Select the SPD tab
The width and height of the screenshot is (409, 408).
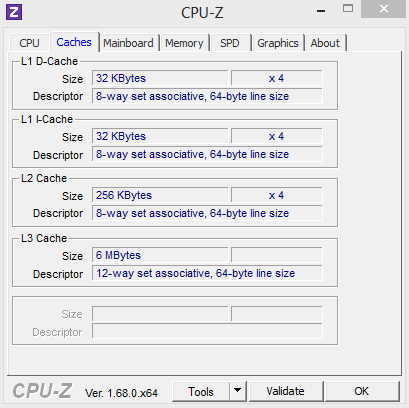[230, 43]
